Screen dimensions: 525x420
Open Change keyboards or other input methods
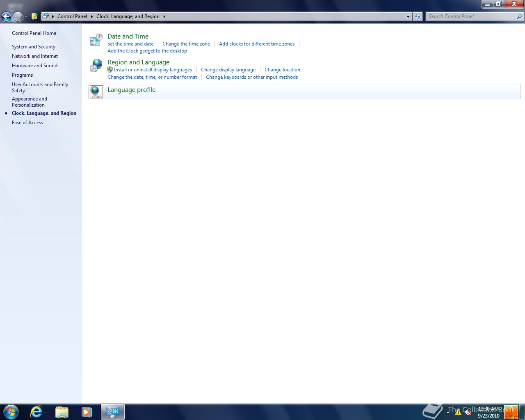[252, 77]
